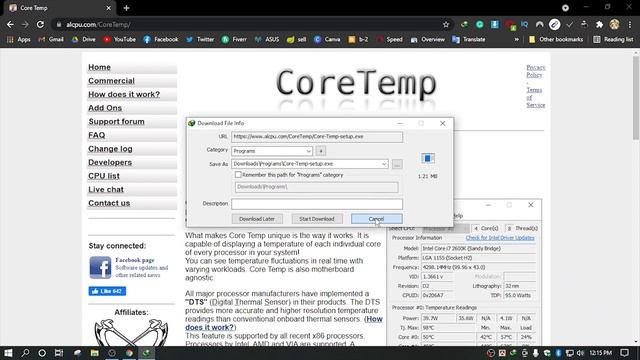Open File Explorer from the taskbar
The width and height of the screenshot is (640, 360).
pos(95,353)
